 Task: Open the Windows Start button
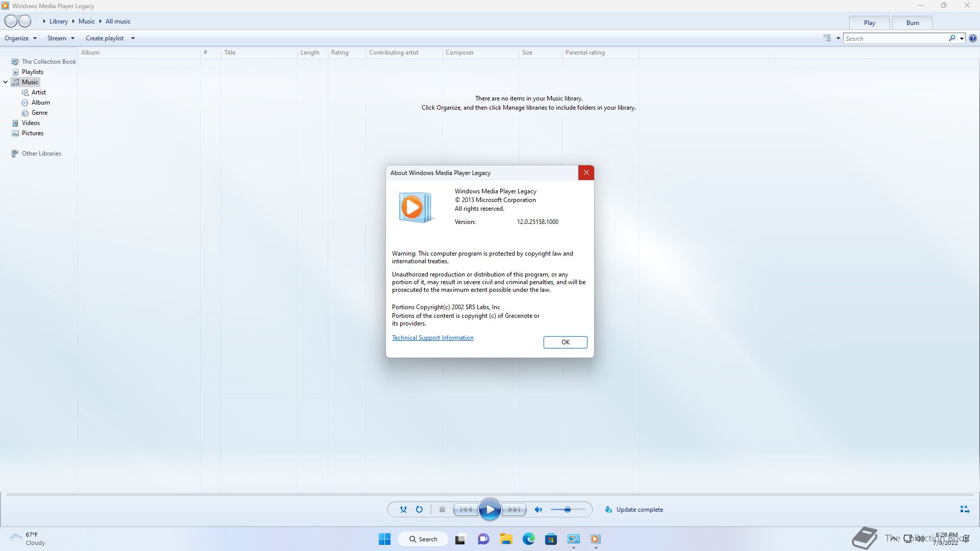[385, 539]
